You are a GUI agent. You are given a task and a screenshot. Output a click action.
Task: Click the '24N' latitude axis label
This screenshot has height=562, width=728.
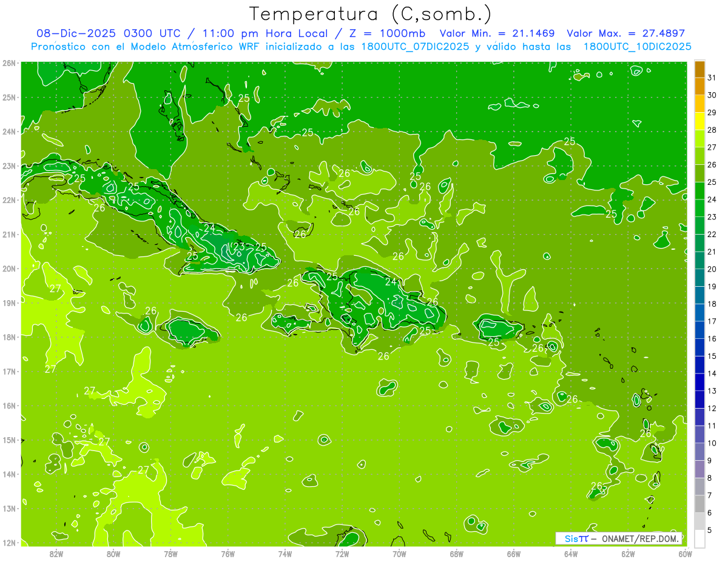click(8, 132)
